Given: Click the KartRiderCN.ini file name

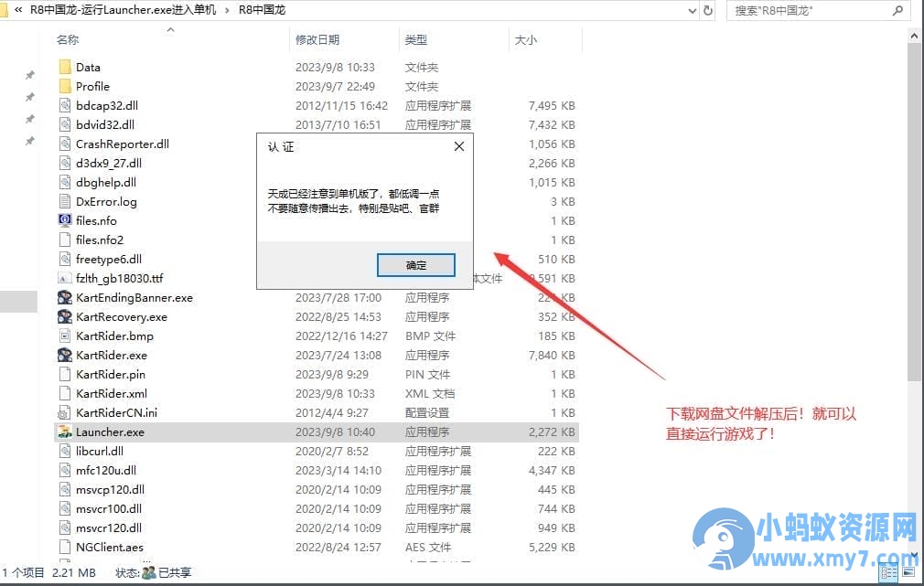Looking at the screenshot, I should pos(117,413).
